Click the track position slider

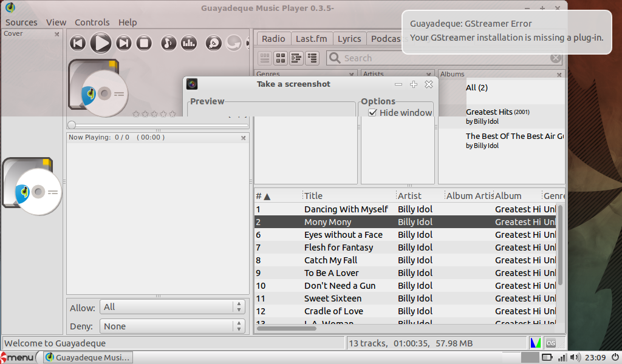pyautogui.click(x=158, y=125)
